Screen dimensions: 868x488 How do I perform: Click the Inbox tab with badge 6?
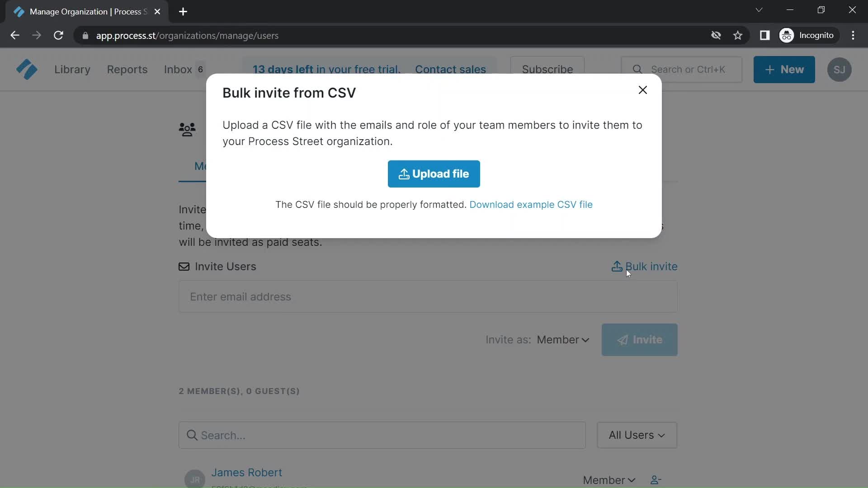pyautogui.click(x=184, y=69)
